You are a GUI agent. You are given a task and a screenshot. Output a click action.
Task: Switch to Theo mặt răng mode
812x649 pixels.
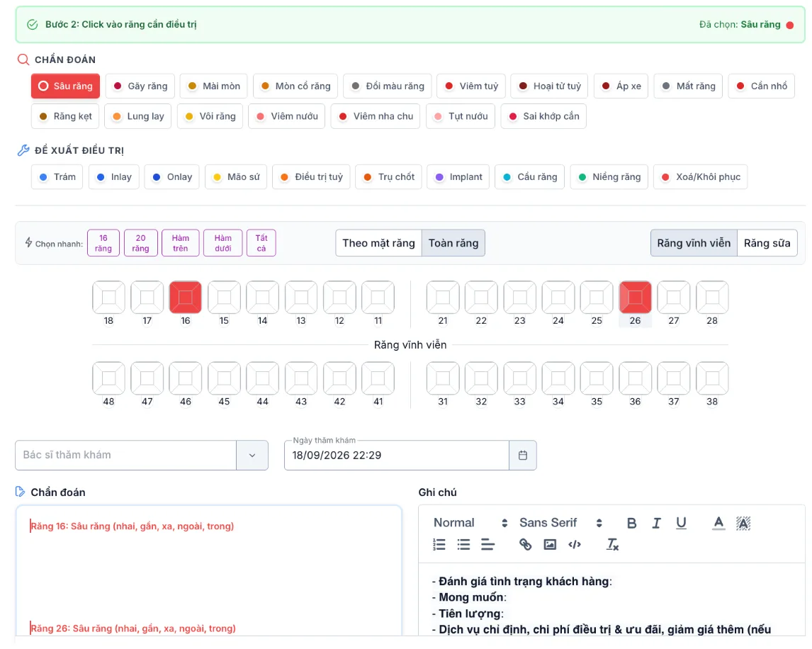pos(378,243)
